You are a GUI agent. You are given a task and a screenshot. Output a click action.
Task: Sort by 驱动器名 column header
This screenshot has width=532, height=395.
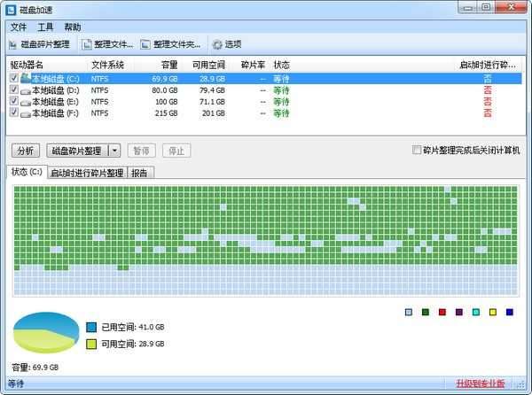click(x=27, y=65)
